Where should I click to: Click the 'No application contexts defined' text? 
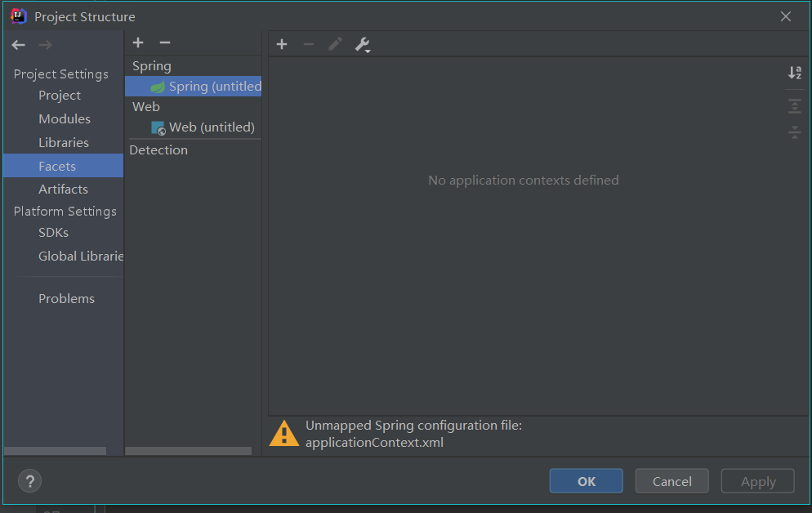tap(524, 181)
